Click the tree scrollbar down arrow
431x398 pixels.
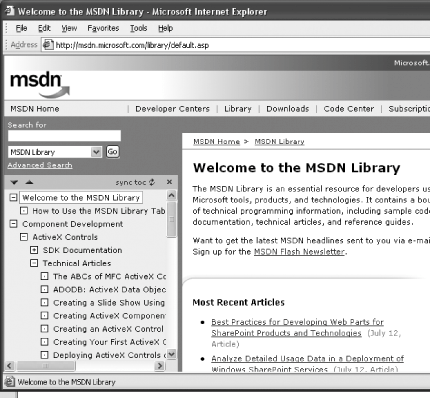pos(171,354)
